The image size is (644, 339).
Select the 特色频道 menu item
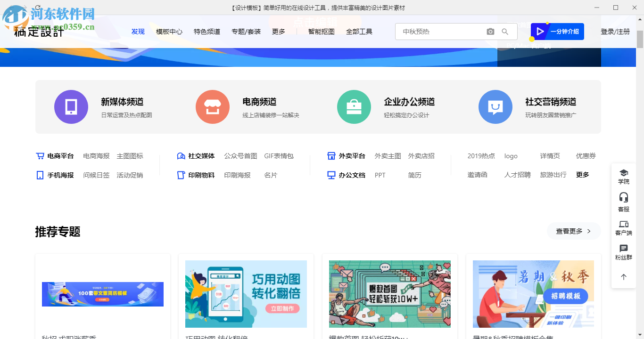[x=206, y=32]
